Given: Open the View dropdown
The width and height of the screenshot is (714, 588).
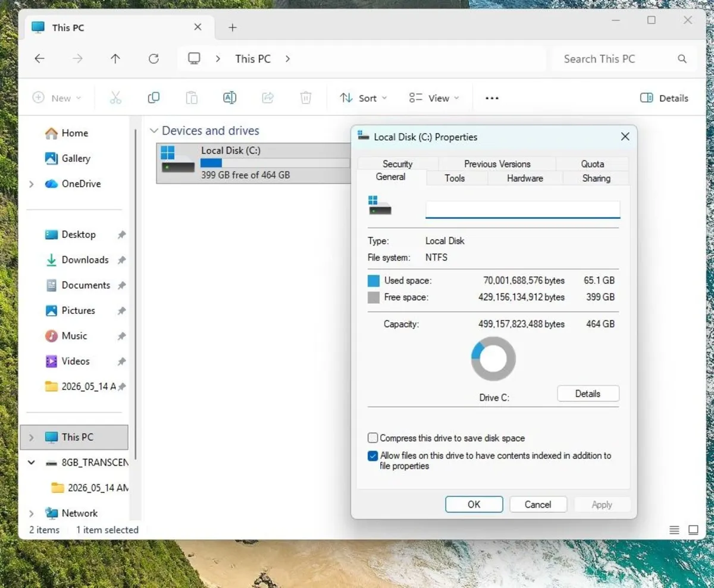Looking at the screenshot, I should (x=434, y=98).
